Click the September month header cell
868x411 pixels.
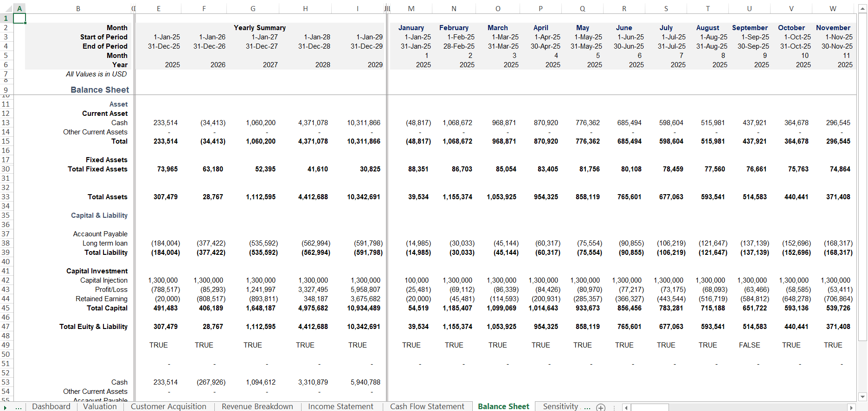pos(750,28)
